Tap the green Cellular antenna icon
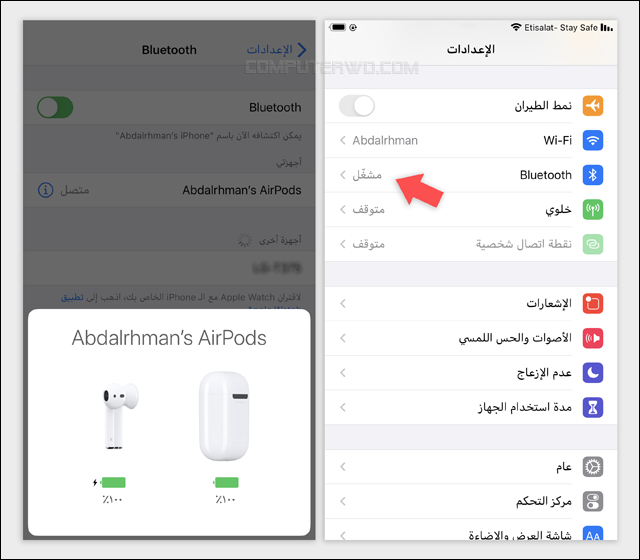 tap(593, 209)
